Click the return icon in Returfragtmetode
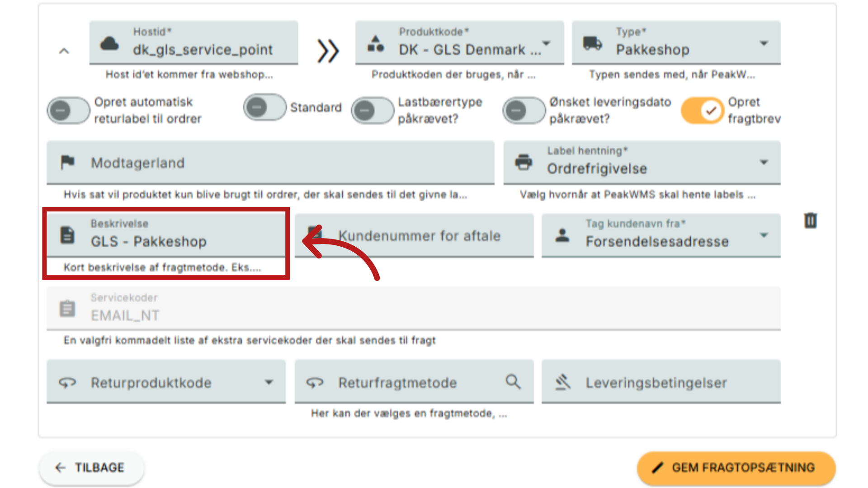The width and height of the screenshot is (868, 488). (315, 383)
